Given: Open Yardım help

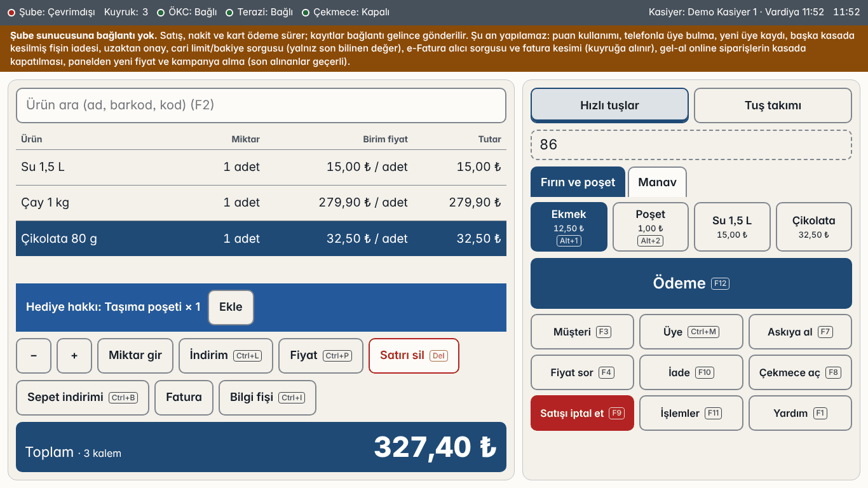Looking at the screenshot, I should click(x=800, y=413).
